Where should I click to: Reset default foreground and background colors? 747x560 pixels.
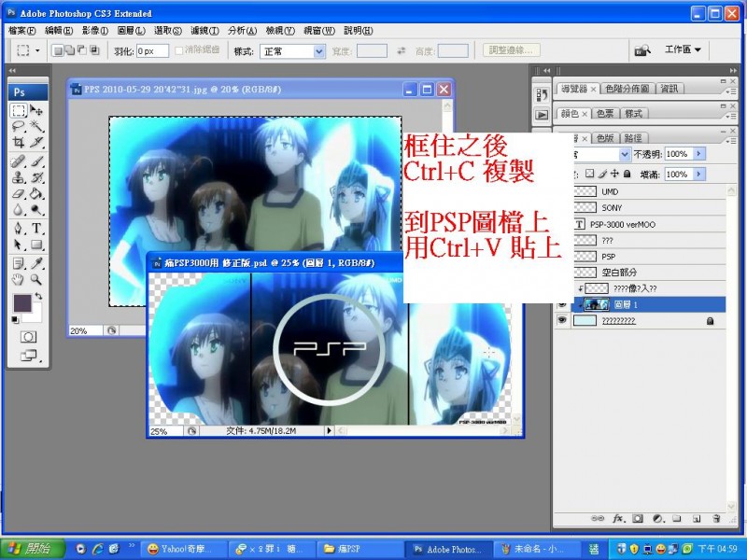pyautogui.click(x=15, y=319)
